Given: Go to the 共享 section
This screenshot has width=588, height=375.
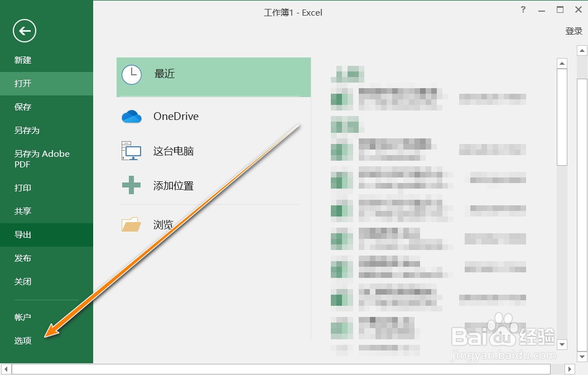Looking at the screenshot, I should pyautogui.click(x=46, y=211).
